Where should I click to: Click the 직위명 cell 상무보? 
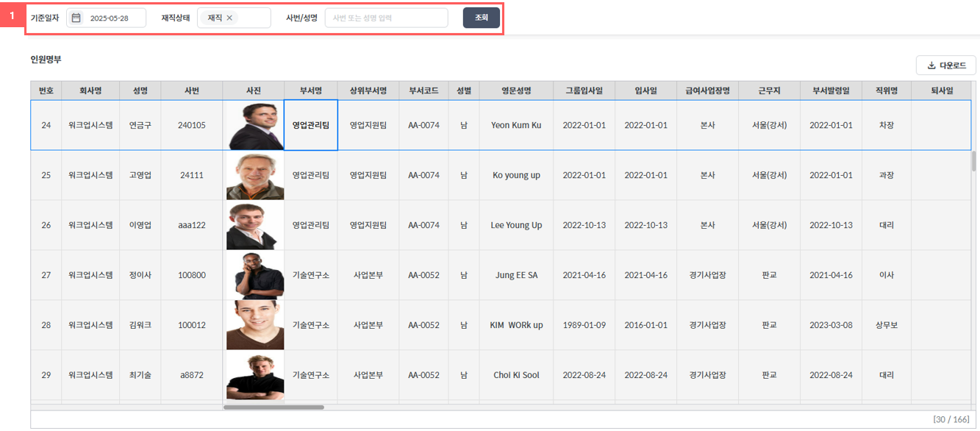pos(887,325)
